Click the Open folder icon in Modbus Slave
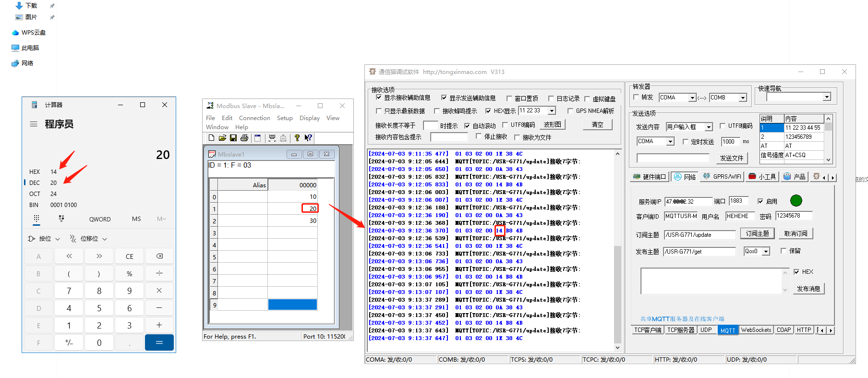Screen dimensions: 868x378 [222, 138]
